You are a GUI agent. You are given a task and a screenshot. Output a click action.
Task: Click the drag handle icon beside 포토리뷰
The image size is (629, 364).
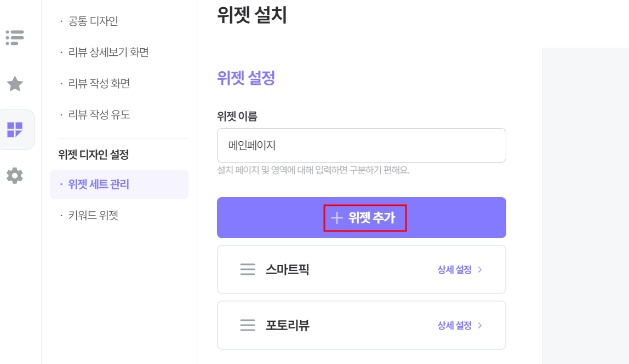coord(248,325)
